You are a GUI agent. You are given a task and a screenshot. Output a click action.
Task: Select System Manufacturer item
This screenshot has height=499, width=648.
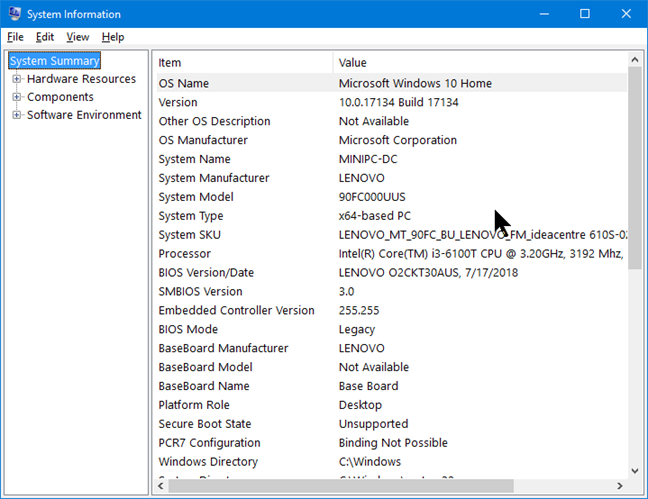tap(214, 178)
